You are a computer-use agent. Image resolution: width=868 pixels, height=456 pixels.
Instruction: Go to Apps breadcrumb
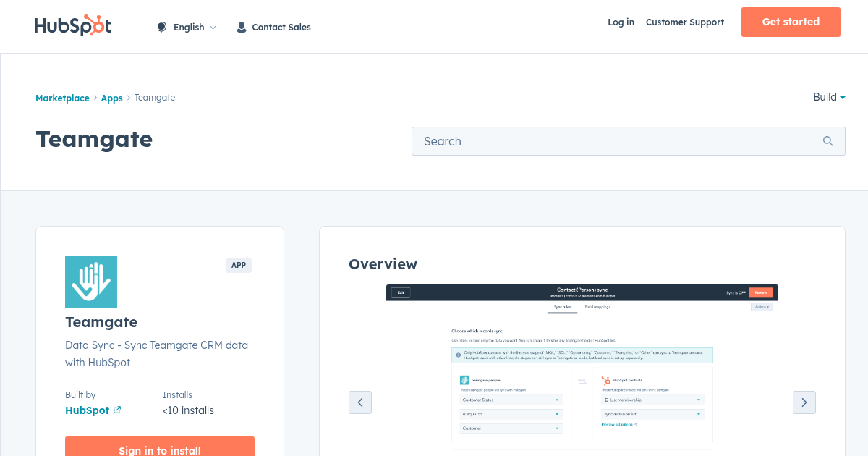coord(112,98)
